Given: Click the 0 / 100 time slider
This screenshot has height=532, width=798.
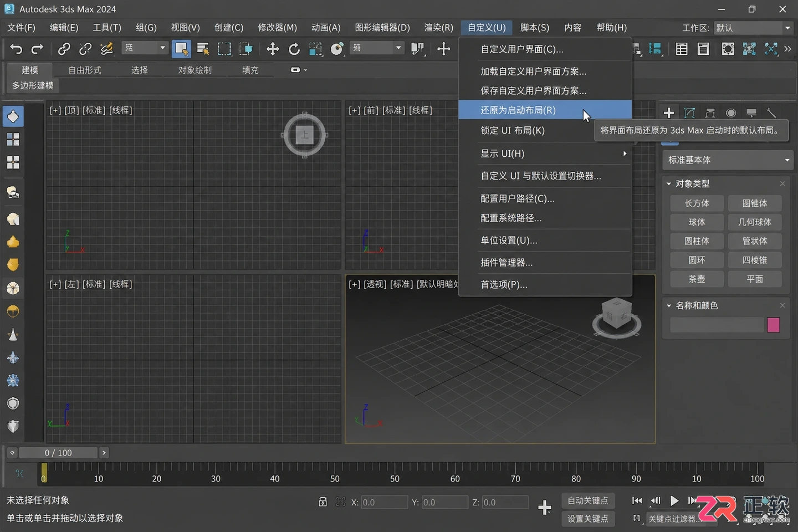Looking at the screenshot, I should (x=58, y=453).
